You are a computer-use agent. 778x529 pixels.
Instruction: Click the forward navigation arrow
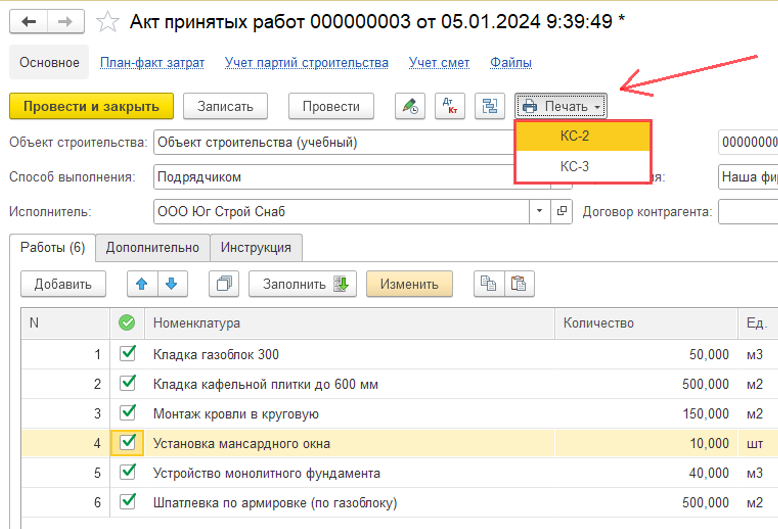64,21
